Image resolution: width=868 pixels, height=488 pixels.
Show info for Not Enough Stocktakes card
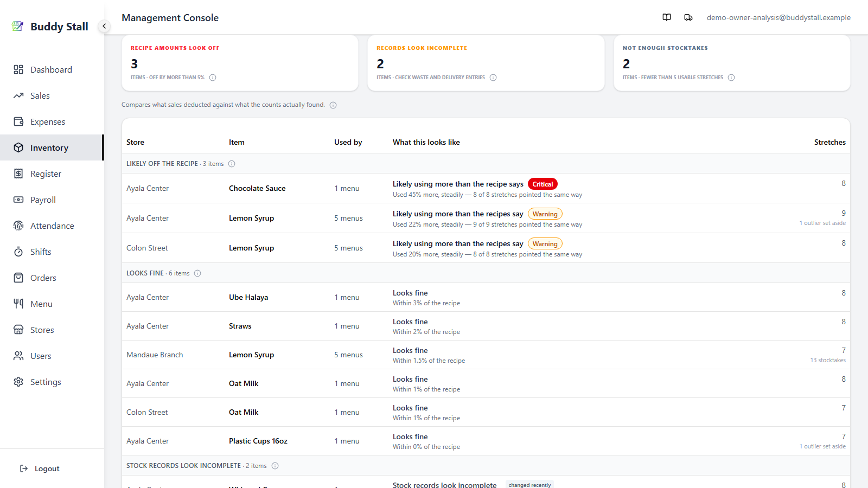pyautogui.click(x=731, y=78)
